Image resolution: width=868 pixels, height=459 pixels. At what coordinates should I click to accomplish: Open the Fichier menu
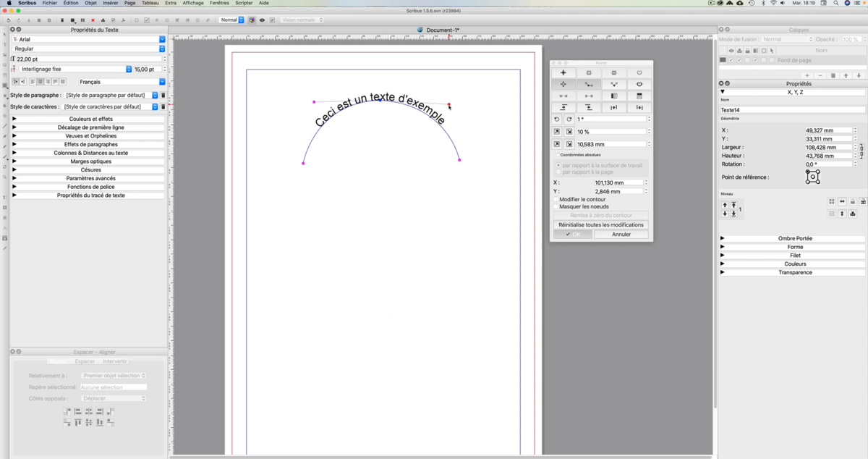[50, 3]
